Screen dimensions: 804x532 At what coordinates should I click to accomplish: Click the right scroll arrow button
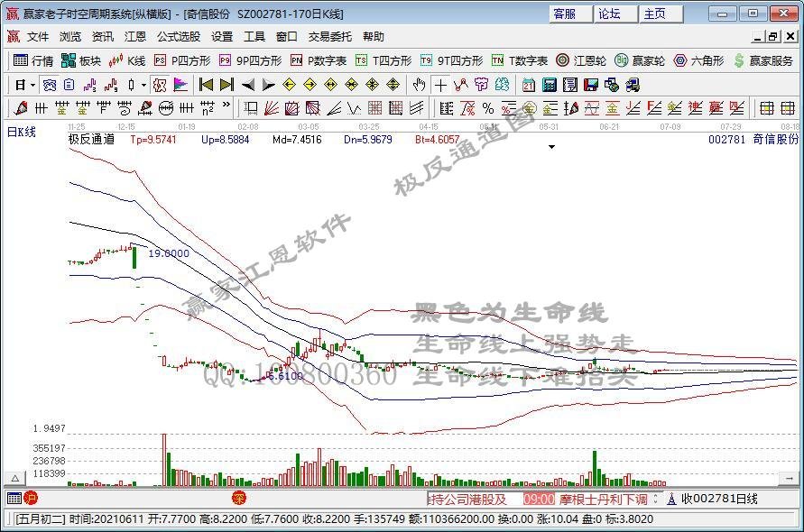coord(789,479)
